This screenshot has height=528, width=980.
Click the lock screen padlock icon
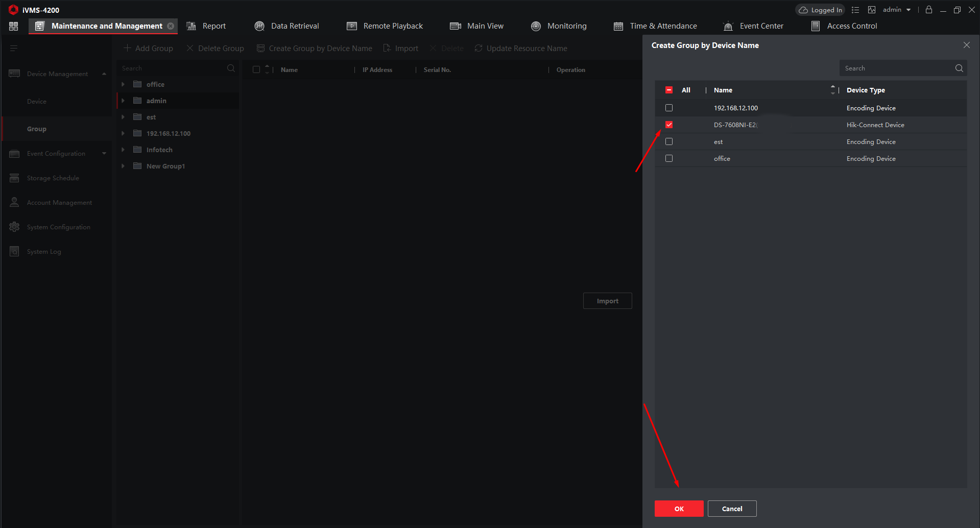[x=929, y=10]
